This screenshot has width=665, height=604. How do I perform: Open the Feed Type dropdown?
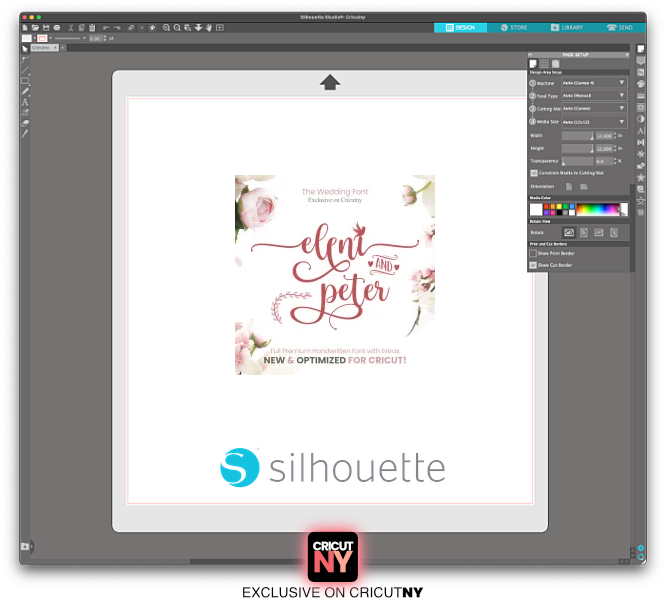pos(594,95)
